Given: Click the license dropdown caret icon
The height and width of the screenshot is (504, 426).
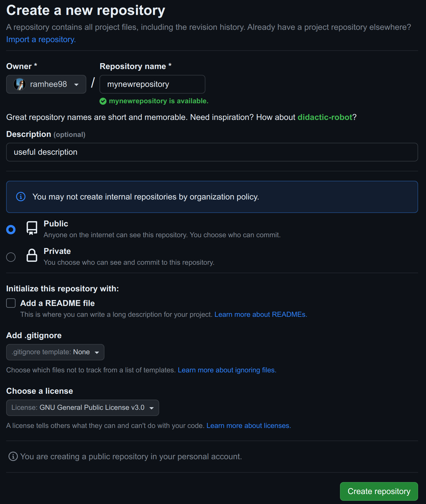Looking at the screenshot, I should coord(152,407).
